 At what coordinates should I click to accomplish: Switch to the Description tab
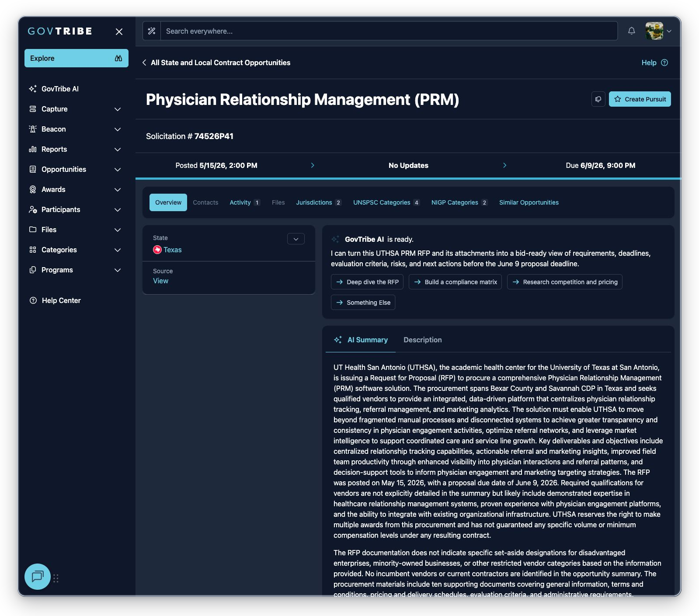(x=423, y=340)
